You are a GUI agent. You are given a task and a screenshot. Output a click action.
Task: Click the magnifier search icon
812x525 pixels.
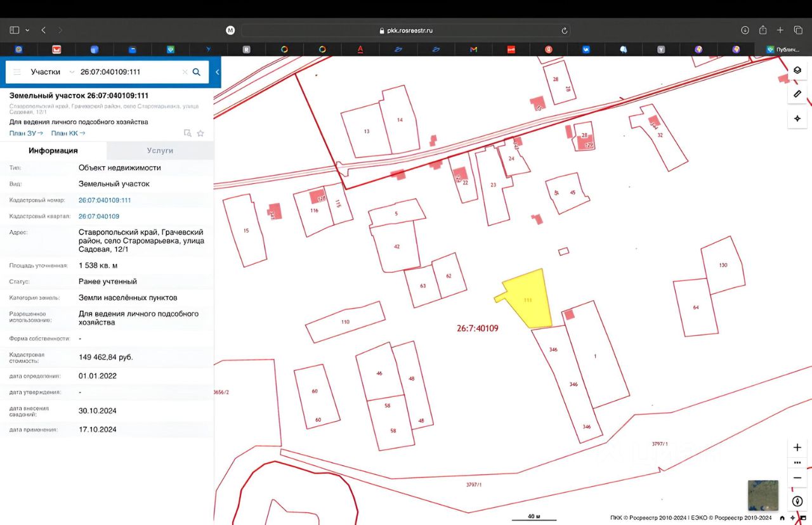tap(197, 72)
